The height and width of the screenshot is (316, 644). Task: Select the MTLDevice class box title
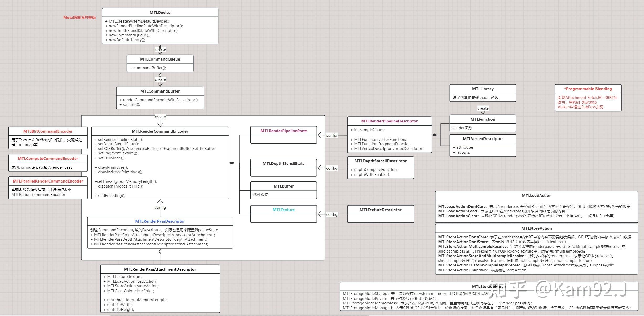click(160, 12)
